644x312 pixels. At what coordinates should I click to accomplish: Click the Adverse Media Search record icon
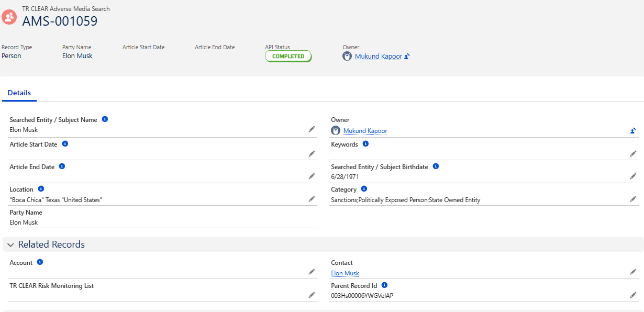9,17
